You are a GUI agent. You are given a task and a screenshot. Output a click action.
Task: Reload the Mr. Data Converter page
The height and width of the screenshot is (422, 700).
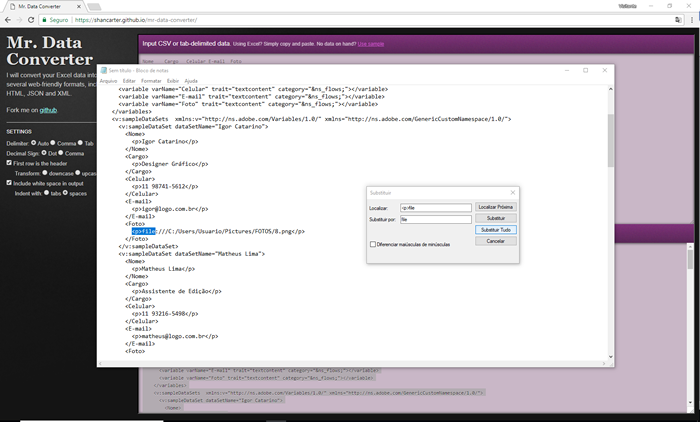click(31, 20)
